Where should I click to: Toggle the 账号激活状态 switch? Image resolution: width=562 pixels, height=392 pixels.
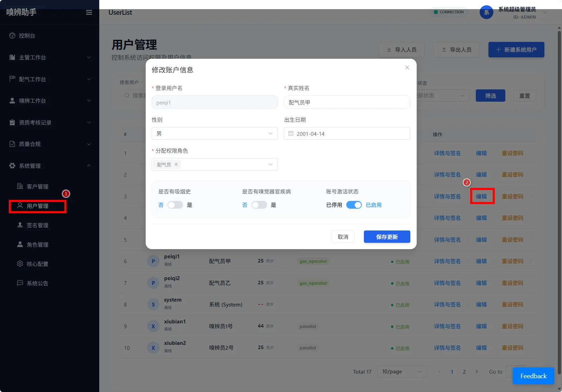click(354, 205)
